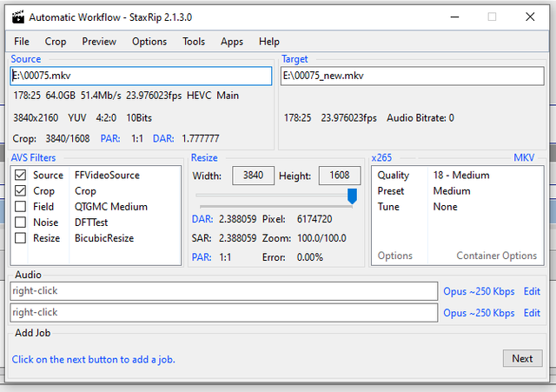Click Edit for the first audio track
Screen dimensions: 556x392
tap(532, 291)
